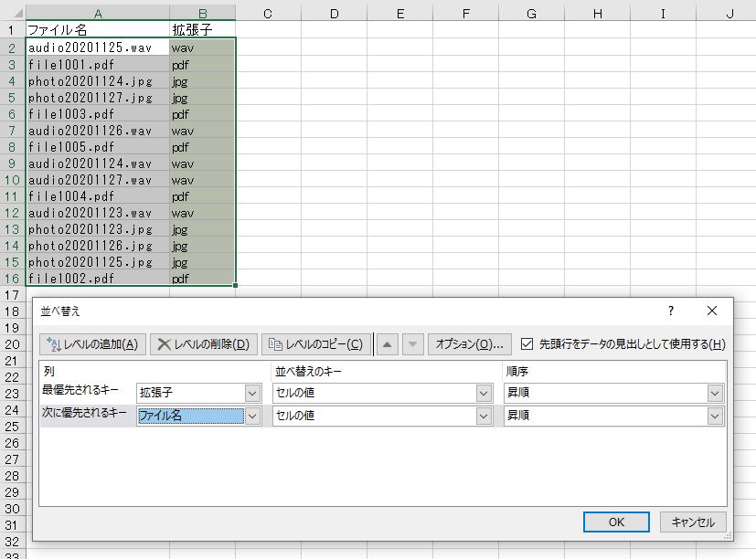Open the オプション (Options) sort dialog button
Image resolution: width=756 pixels, height=559 pixels.
tap(469, 344)
